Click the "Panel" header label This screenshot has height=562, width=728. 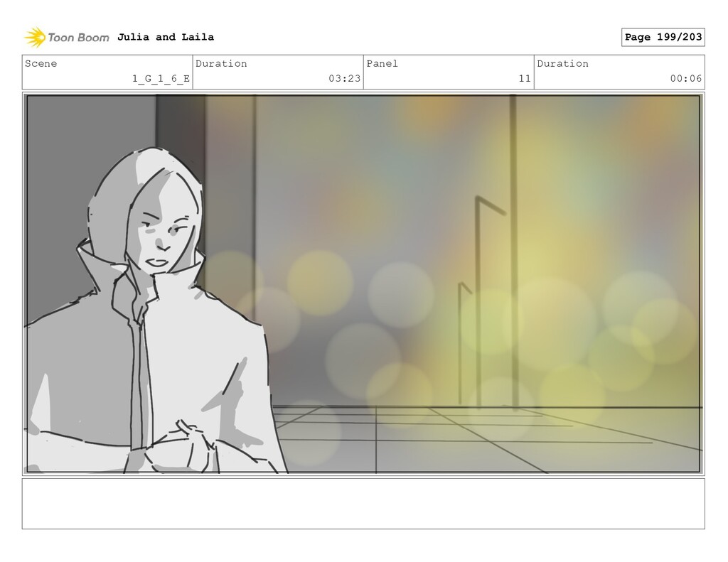click(382, 63)
